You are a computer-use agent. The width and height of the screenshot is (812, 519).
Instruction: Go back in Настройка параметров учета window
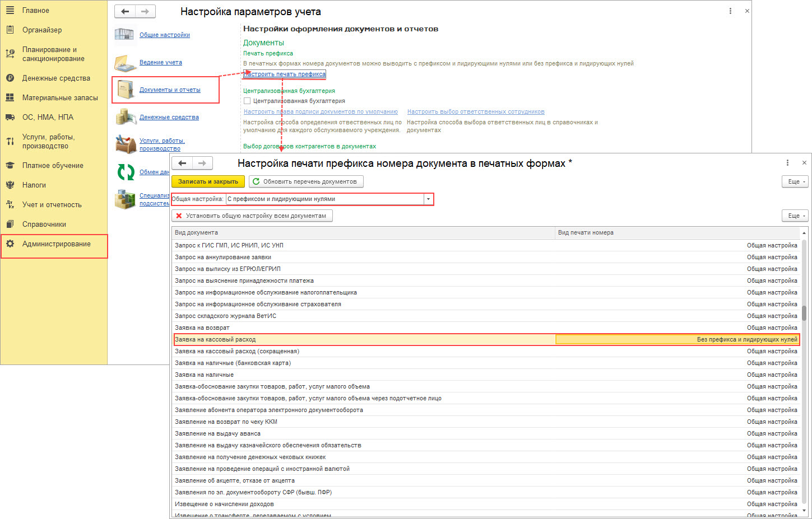[125, 11]
